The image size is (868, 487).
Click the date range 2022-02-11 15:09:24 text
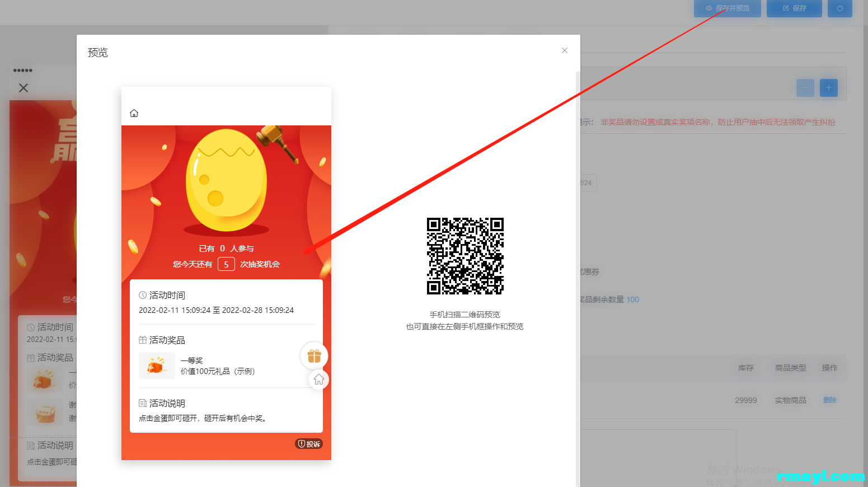(216, 310)
